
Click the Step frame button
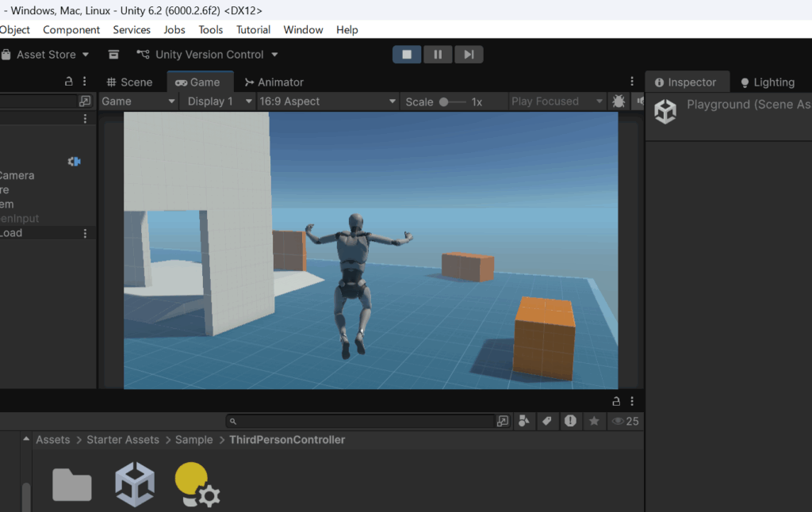coord(469,55)
